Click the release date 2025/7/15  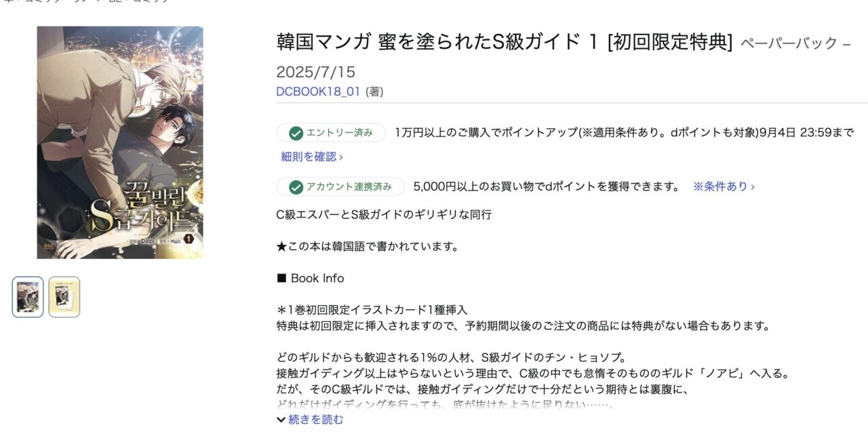(315, 72)
